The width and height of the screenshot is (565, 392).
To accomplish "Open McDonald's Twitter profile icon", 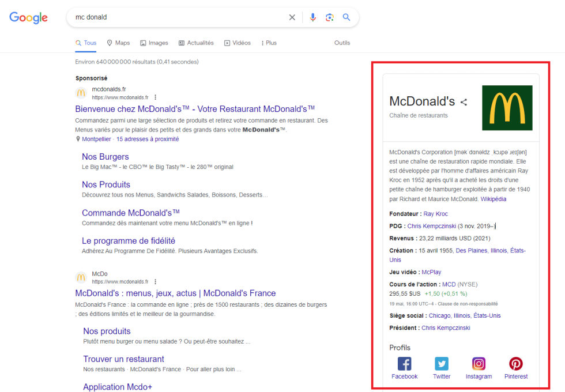I will pos(442,364).
